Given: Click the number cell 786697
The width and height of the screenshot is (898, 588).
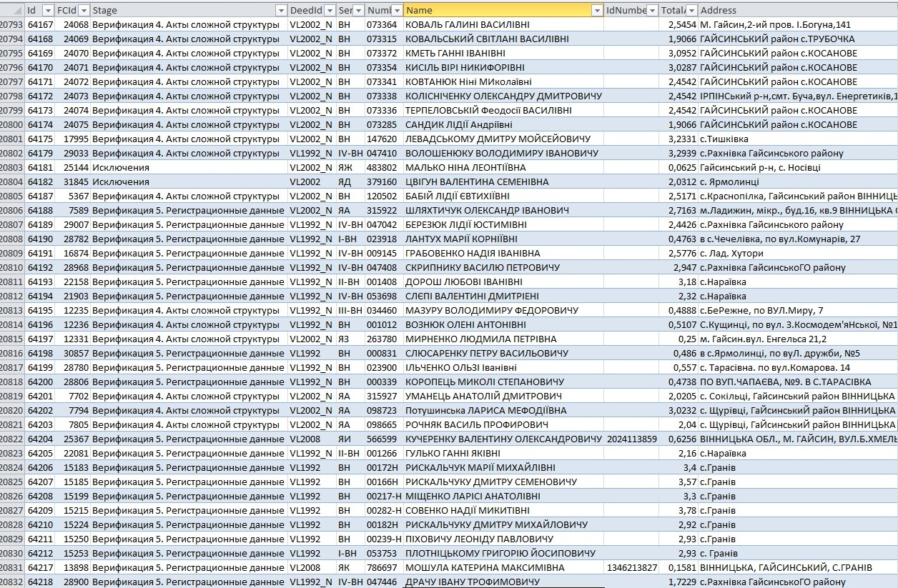Looking at the screenshot, I should 385,568.
